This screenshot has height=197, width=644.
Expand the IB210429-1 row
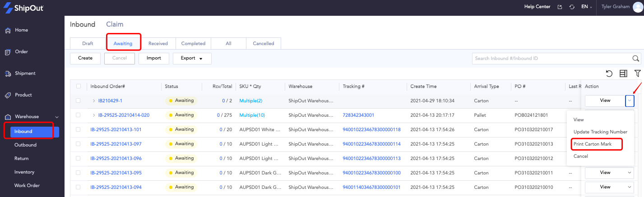[94, 101]
